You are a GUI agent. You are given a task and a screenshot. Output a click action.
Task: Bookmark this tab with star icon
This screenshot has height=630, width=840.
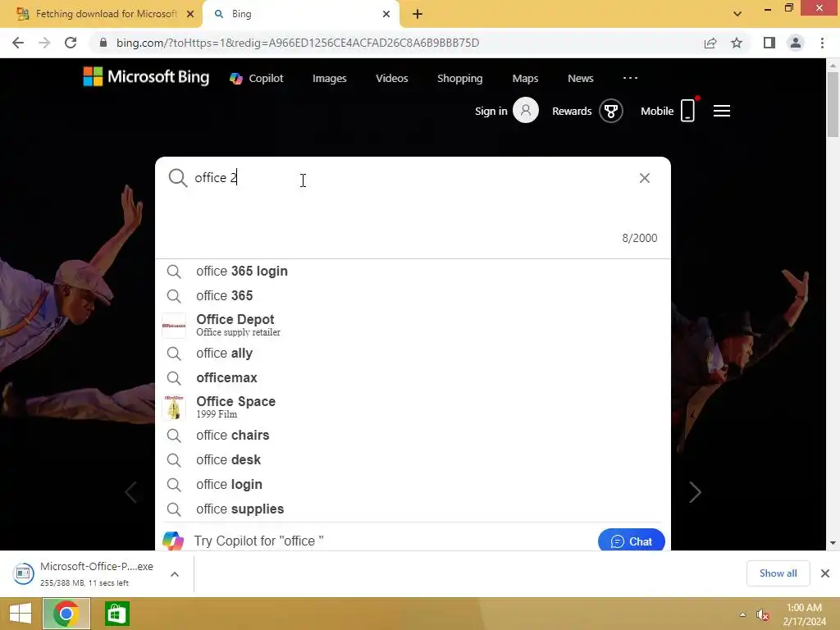(737, 43)
